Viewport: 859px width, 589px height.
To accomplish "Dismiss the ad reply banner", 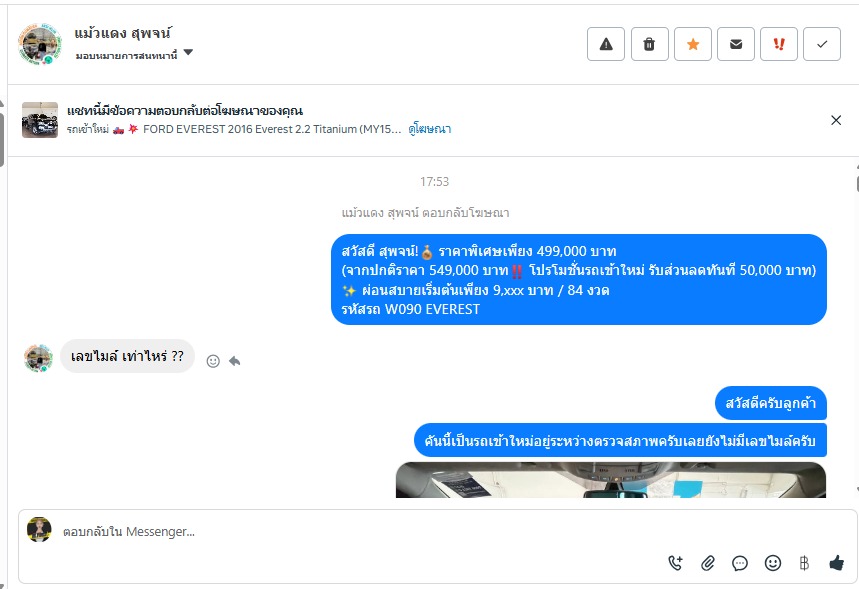I will pyautogui.click(x=836, y=120).
